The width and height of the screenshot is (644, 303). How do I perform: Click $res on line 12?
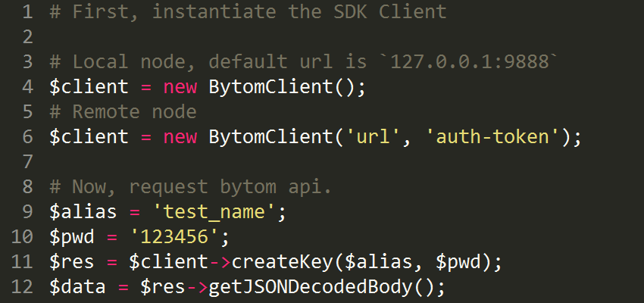point(163,287)
